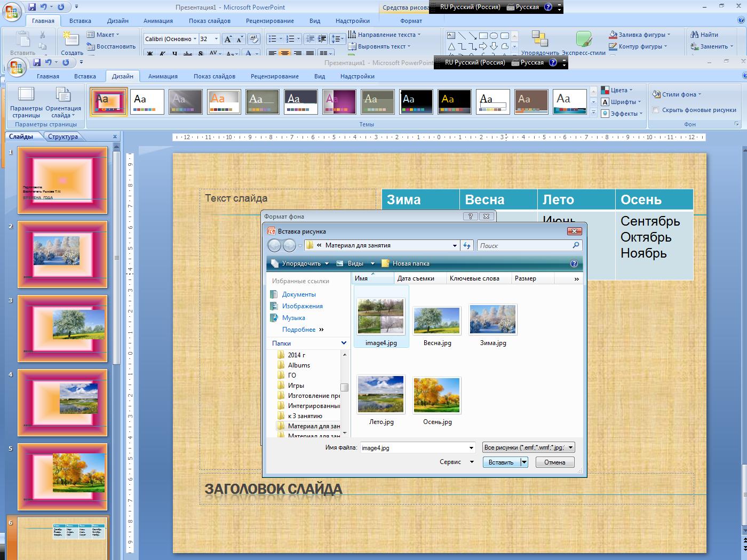This screenshot has width=747, height=560.
Task: Open the Documents (Документы) favorite link
Action: pyautogui.click(x=299, y=294)
